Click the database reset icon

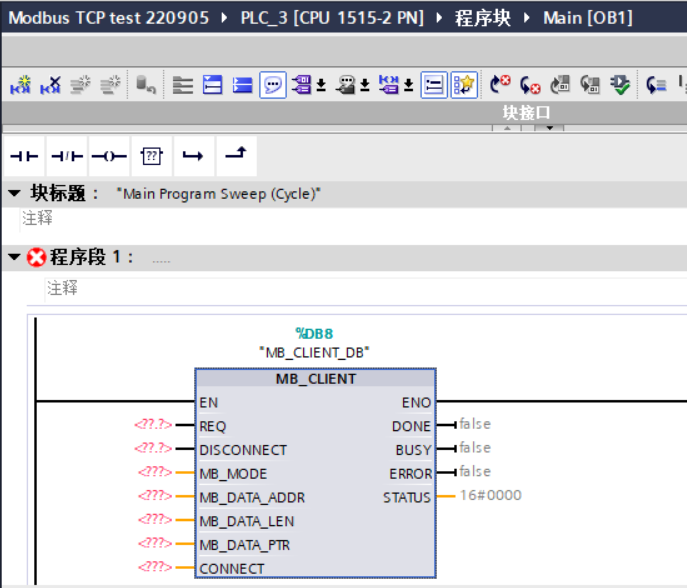145,85
